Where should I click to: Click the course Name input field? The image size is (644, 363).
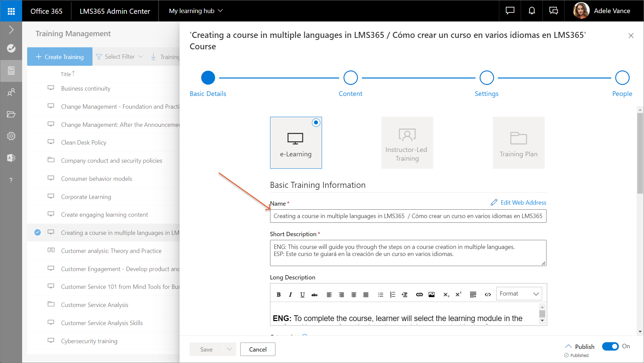(x=408, y=216)
